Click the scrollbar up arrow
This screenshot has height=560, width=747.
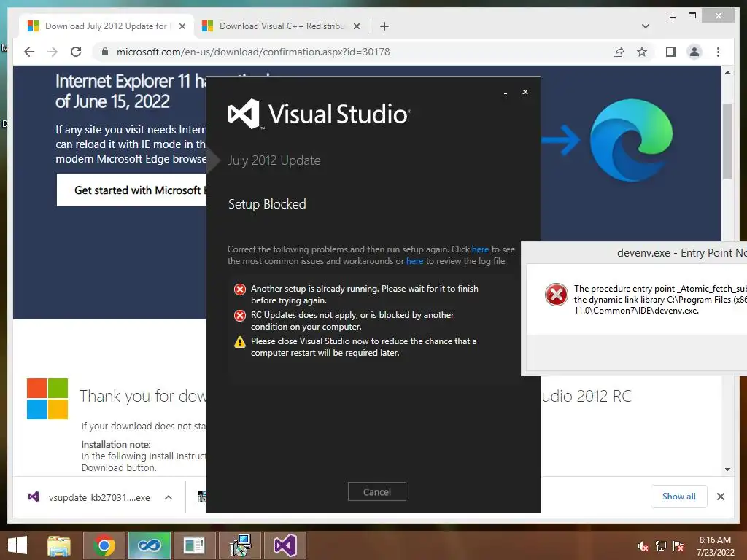[727, 72]
